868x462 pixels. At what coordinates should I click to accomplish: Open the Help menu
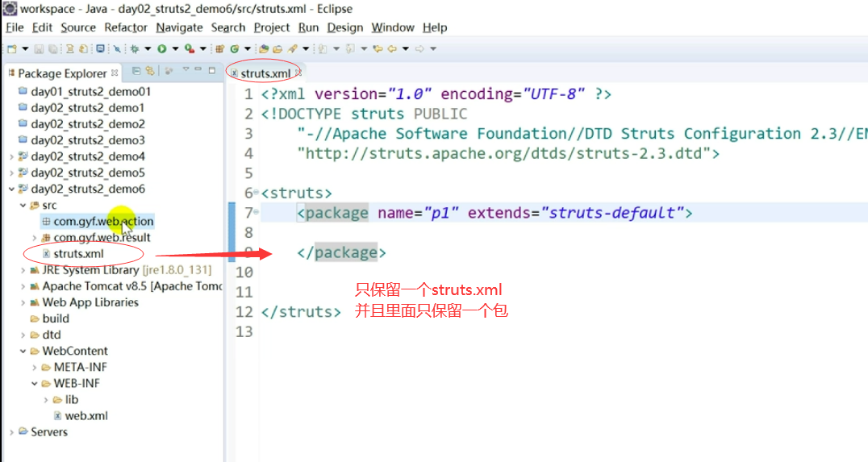pyautogui.click(x=435, y=27)
